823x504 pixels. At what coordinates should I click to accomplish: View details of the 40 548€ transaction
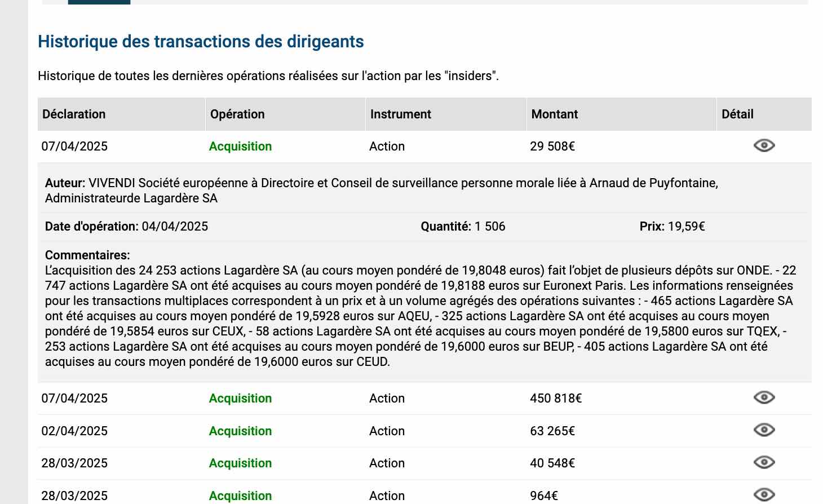(x=764, y=462)
